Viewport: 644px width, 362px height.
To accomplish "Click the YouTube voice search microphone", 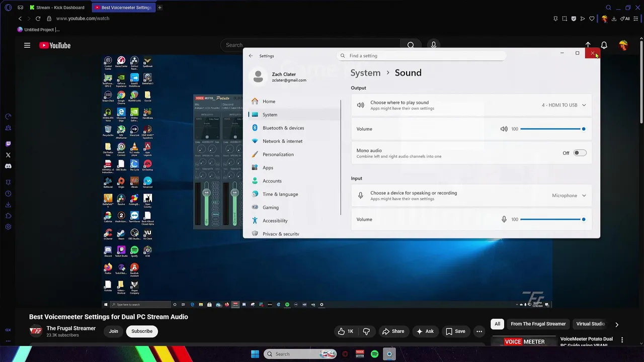I will click(434, 45).
